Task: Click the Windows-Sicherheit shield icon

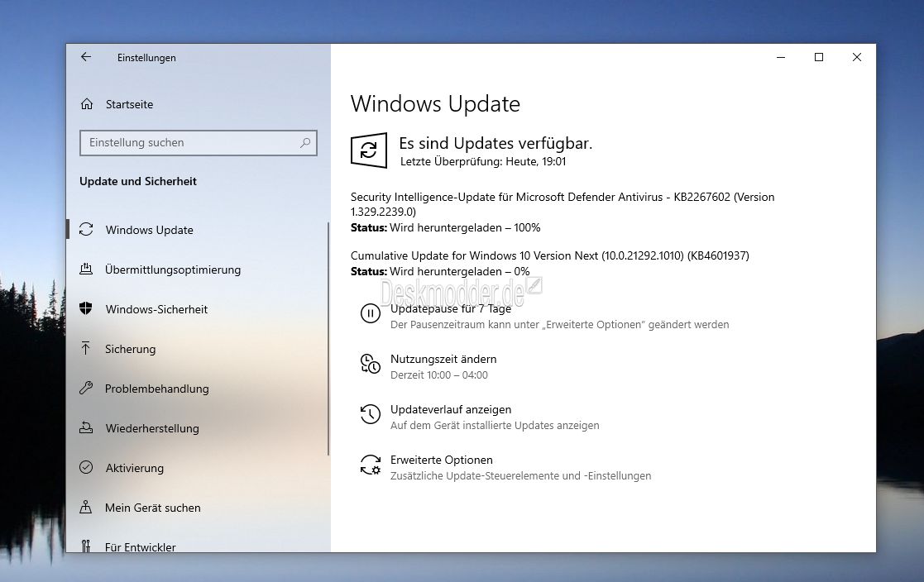Action: pyautogui.click(x=86, y=308)
